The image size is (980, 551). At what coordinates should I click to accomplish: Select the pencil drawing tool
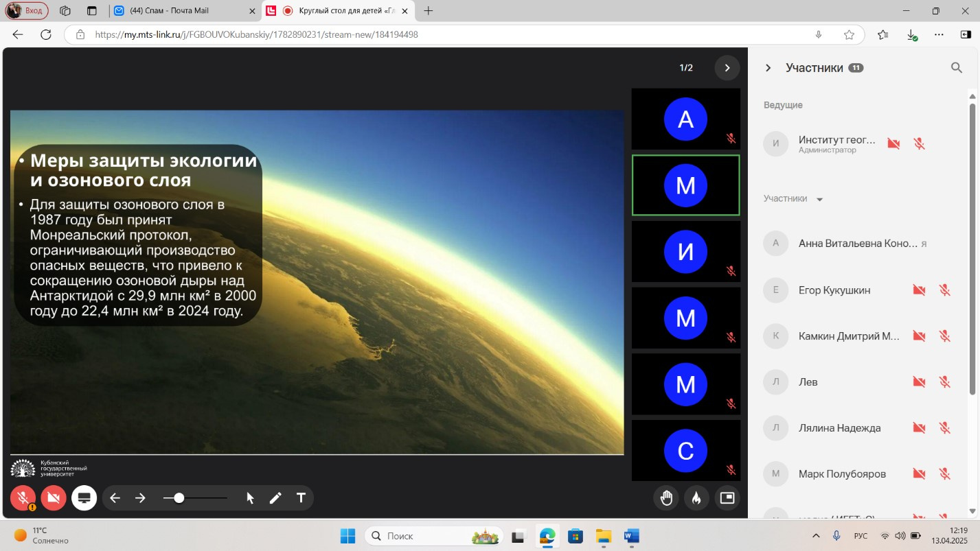(x=275, y=498)
